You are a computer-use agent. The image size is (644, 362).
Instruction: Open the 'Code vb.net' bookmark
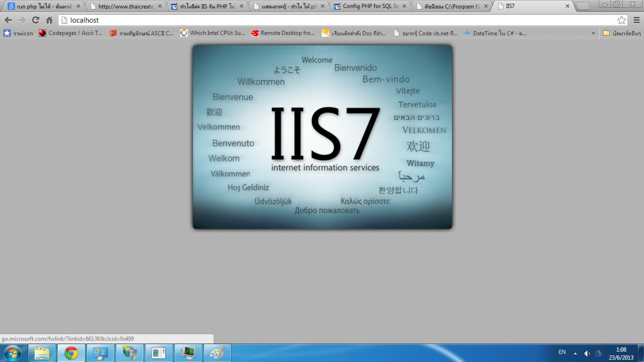425,33
